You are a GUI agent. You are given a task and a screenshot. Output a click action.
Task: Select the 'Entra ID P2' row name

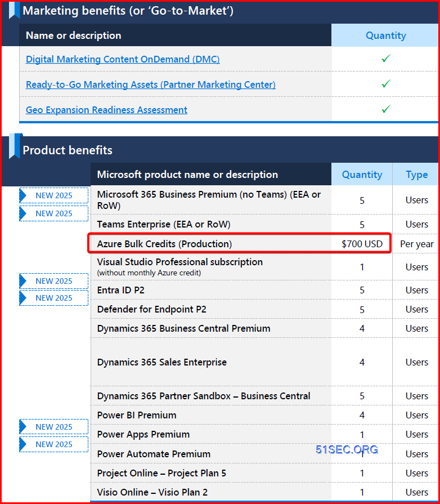121,290
